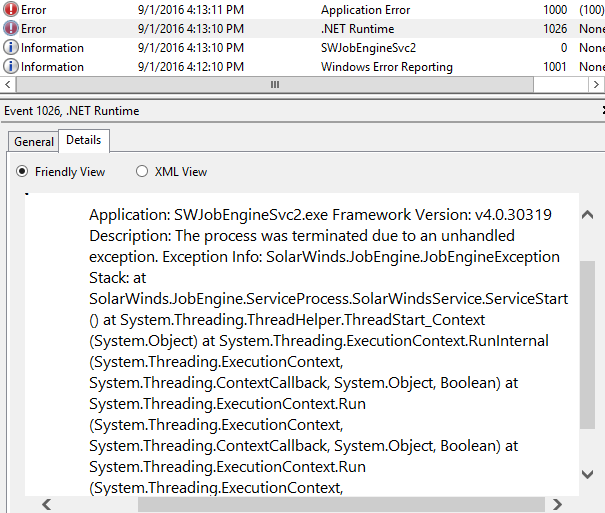Click the error icon on .NET Runtime row
Screen dimensions: 605x513
click(x=10, y=28)
